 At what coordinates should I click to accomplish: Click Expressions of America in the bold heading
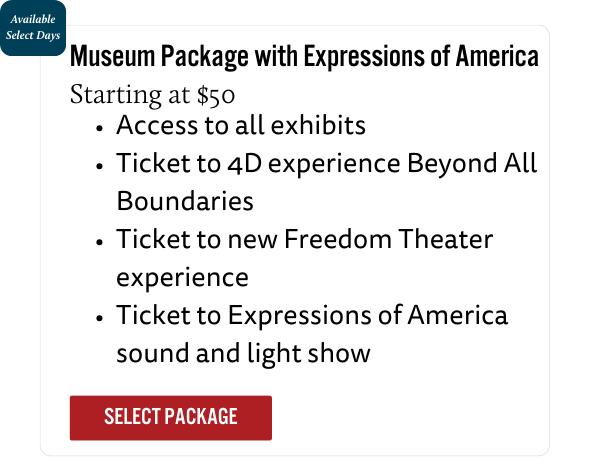click(x=421, y=56)
